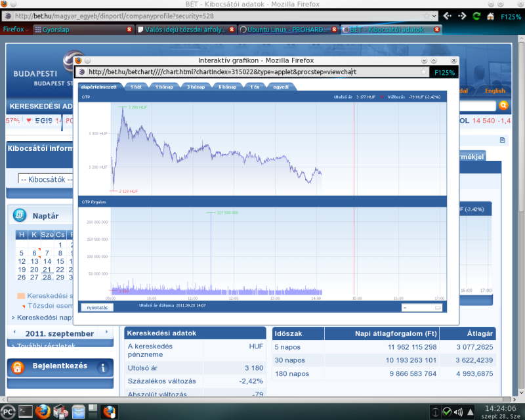Click the 5 napos row label

[287, 347]
